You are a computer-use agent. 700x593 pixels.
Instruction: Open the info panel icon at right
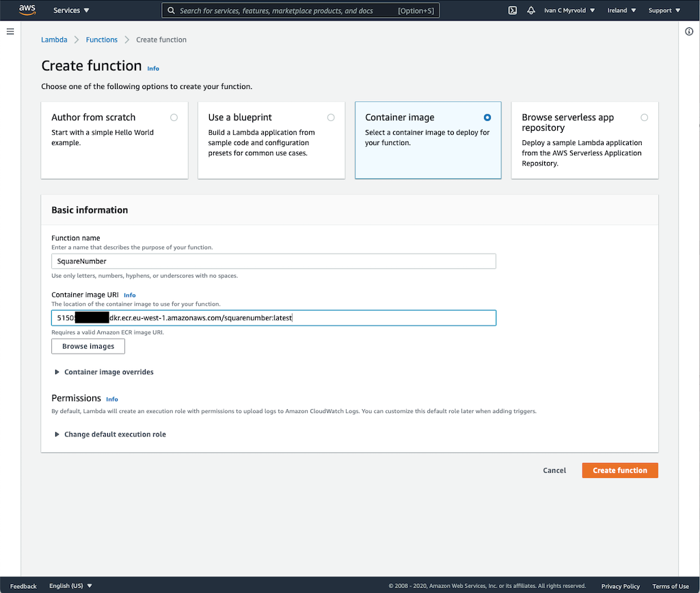(689, 31)
